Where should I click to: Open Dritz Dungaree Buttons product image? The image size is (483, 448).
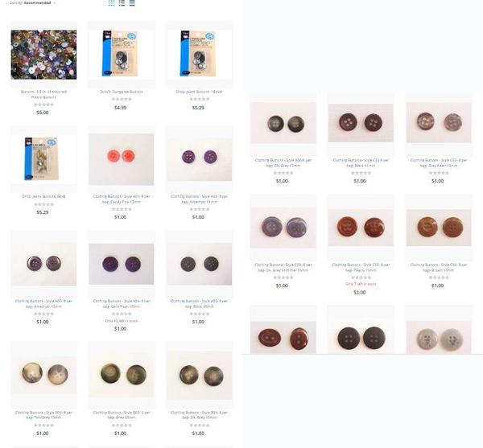point(122,55)
